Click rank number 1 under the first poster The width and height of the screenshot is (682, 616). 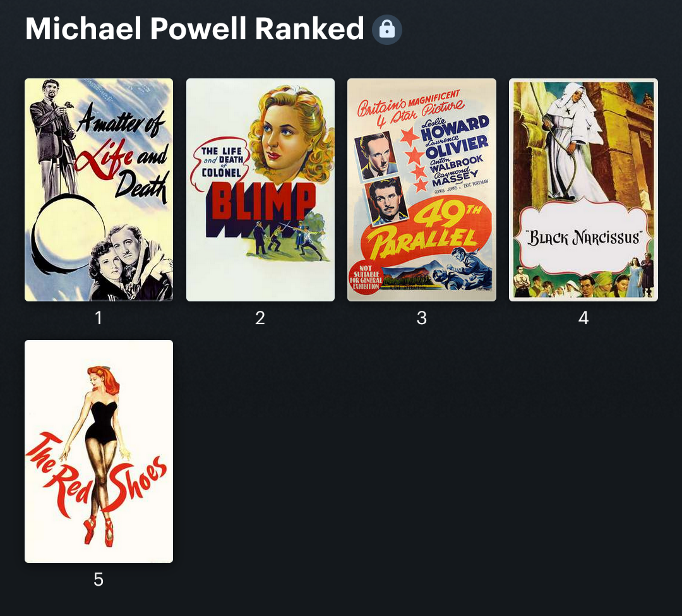tap(99, 318)
